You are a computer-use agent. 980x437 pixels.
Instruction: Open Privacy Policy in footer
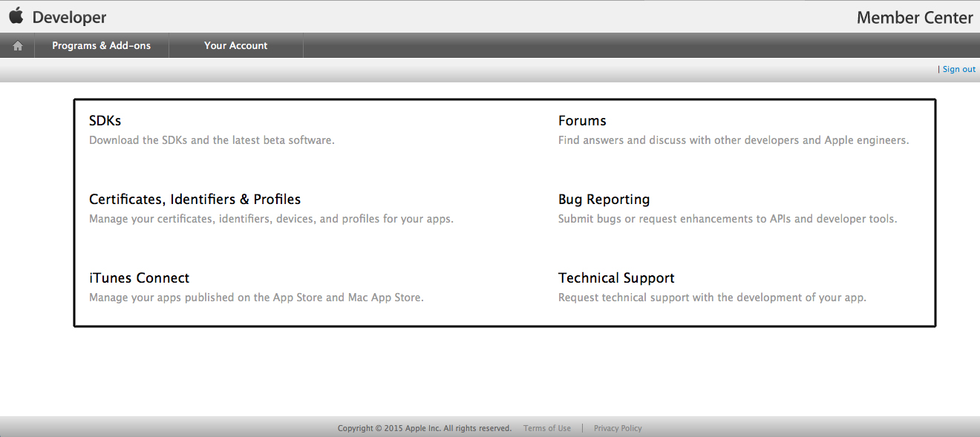pyautogui.click(x=618, y=428)
